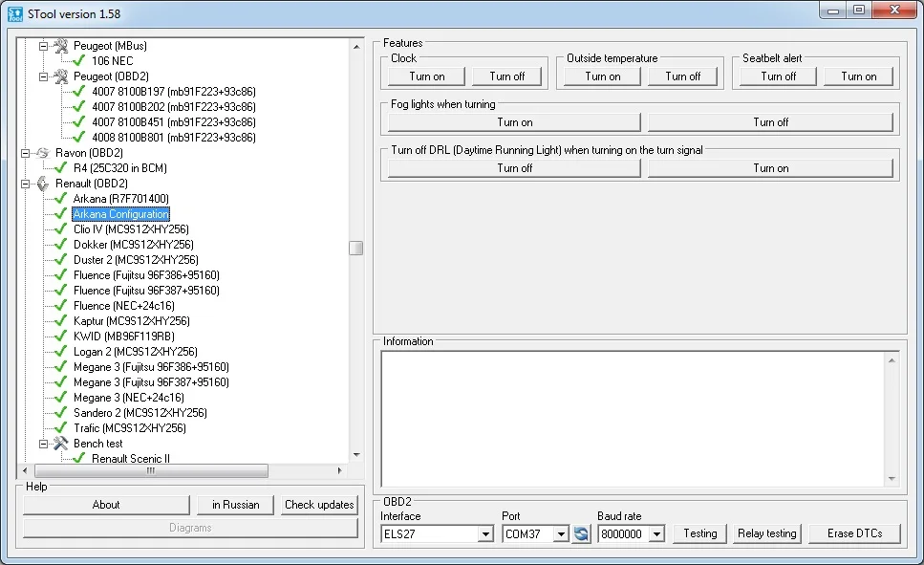
Task: Click the About button
Action: tap(106, 505)
